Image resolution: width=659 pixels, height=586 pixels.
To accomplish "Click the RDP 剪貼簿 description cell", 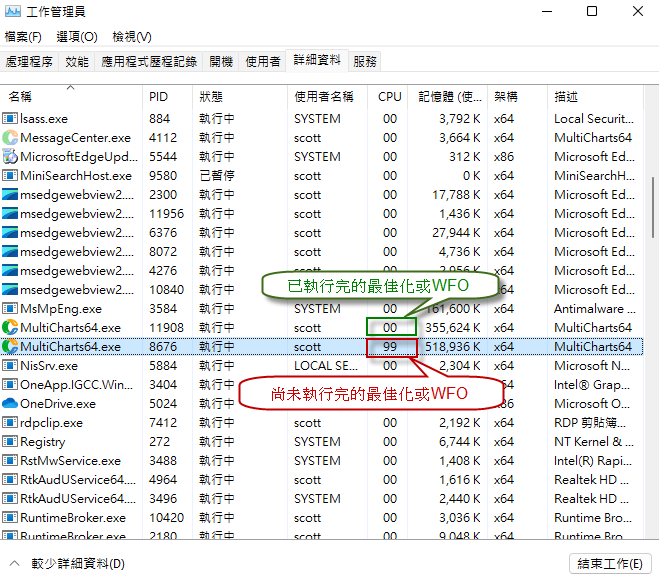I will [x=590, y=422].
